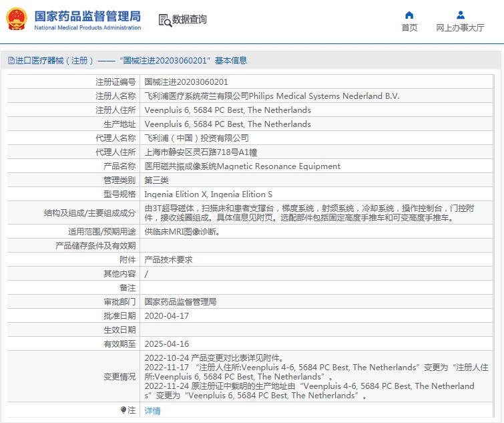Select 供临床MRI图像诊断 intended use text

pos(182,232)
